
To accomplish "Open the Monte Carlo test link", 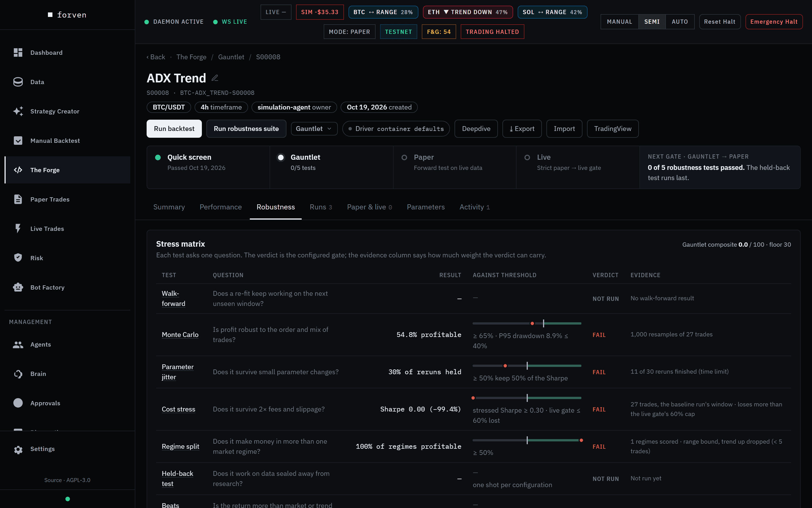I will 180,335.
